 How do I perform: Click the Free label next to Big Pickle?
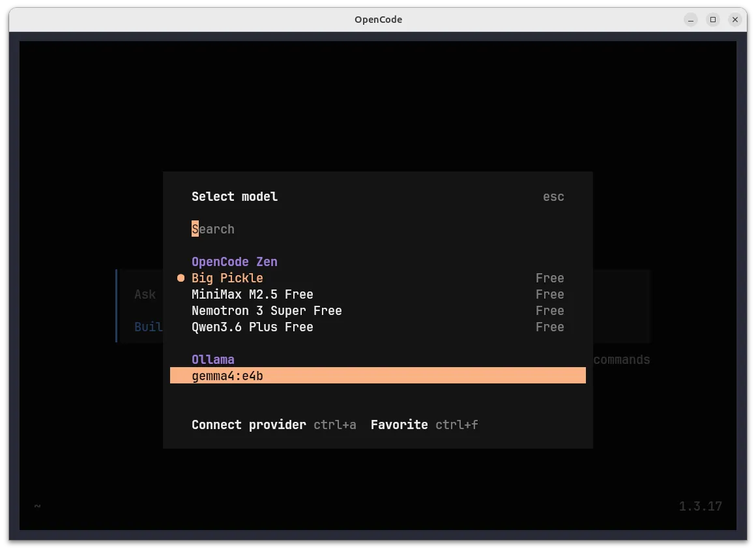point(549,278)
